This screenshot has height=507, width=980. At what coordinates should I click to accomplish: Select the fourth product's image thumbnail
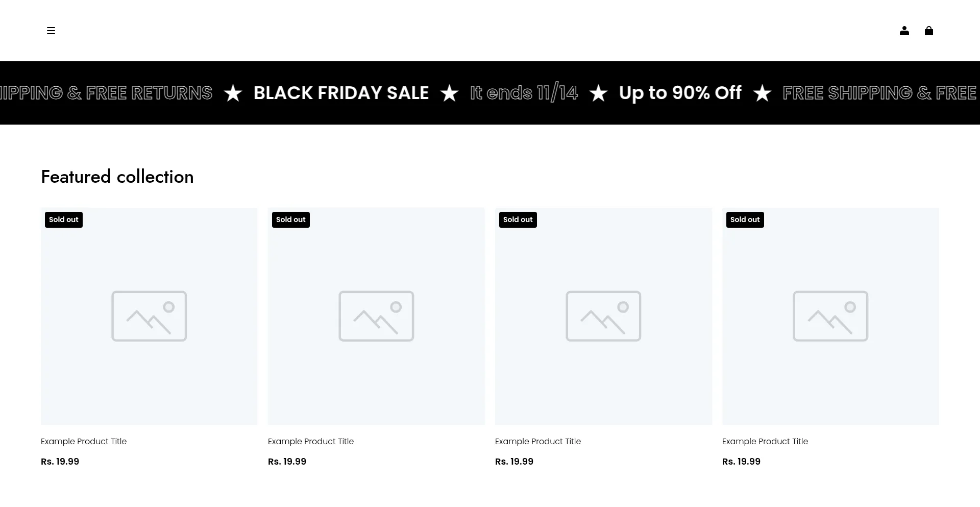830,316
